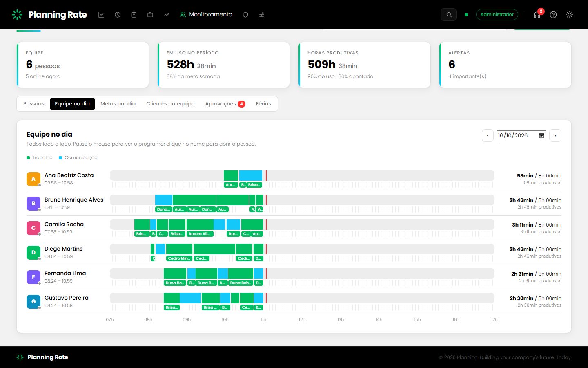Open the sliders settings icon

262,15
